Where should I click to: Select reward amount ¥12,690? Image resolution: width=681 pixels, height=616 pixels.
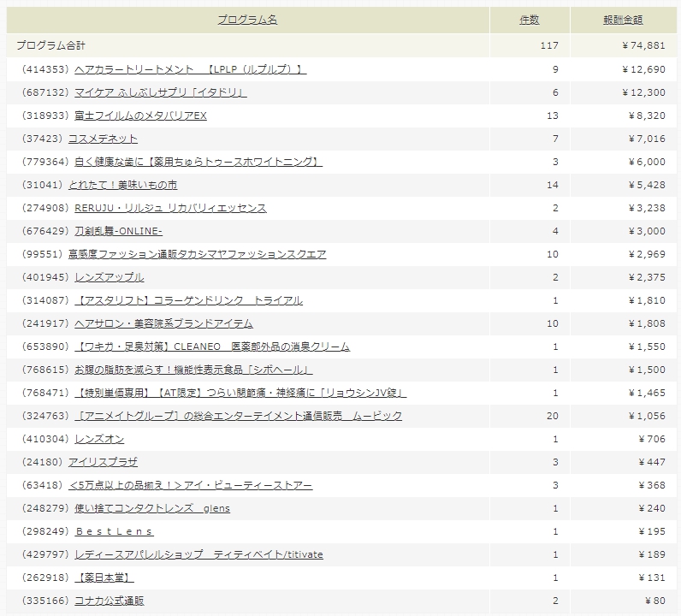tap(643, 69)
